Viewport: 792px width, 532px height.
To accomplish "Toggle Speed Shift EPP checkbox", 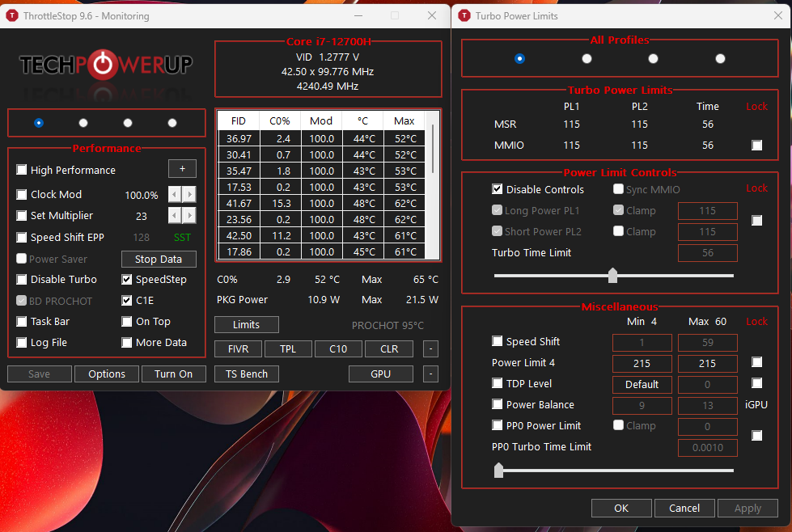I will pyautogui.click(x=21, y=237).
